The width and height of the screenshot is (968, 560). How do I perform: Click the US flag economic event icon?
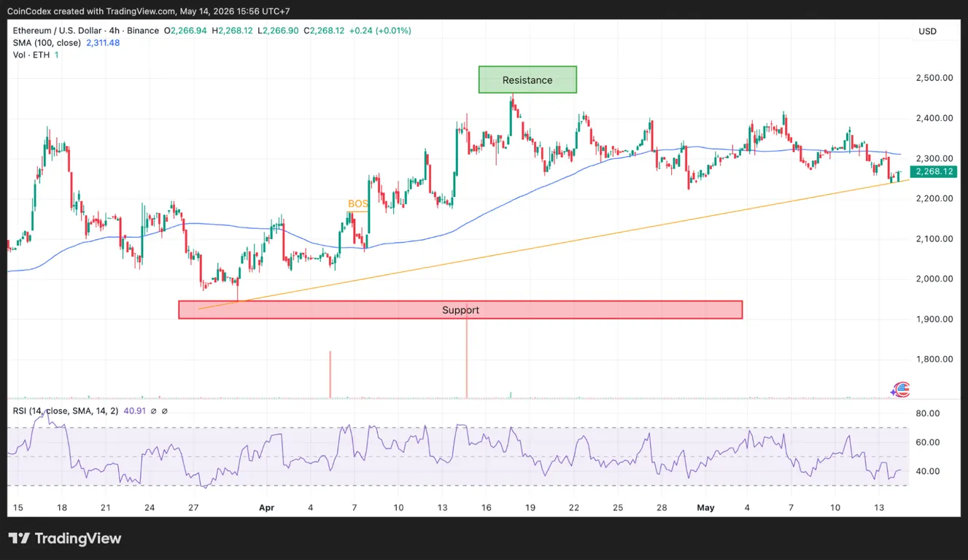902,390
